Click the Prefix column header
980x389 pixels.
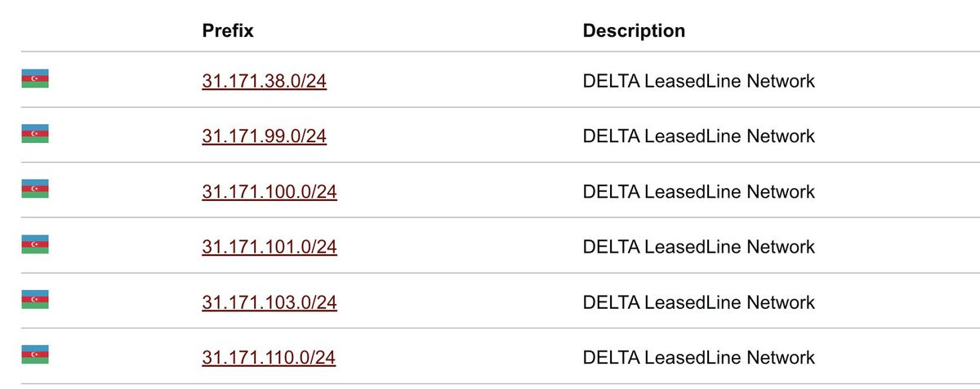pyautogui.click(x=228, y=31)
